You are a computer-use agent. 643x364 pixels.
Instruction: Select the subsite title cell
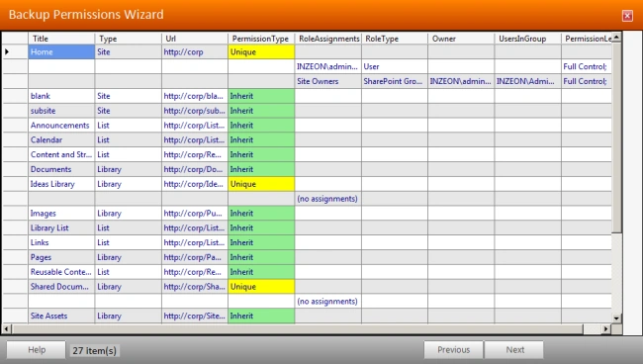(x=61, y=111)
